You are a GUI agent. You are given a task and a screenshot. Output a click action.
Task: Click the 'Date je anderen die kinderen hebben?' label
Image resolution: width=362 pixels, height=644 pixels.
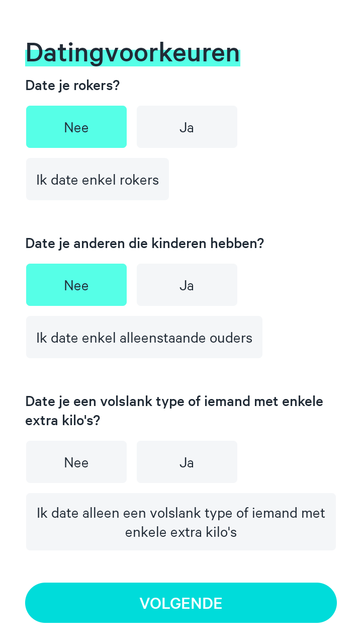[145, 244]
